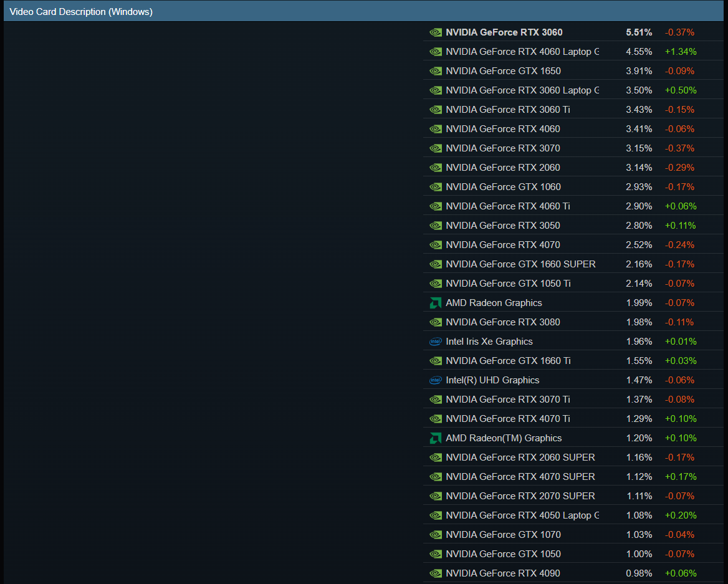
Task: Click the 1.99% share value
Action: (639, 303)
